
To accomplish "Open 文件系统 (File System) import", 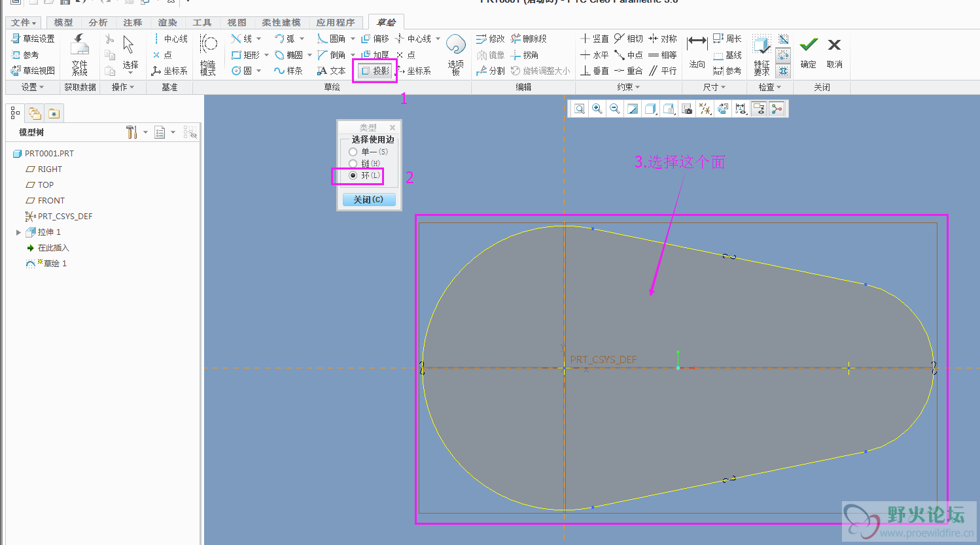I will click(x=80, y=55).
